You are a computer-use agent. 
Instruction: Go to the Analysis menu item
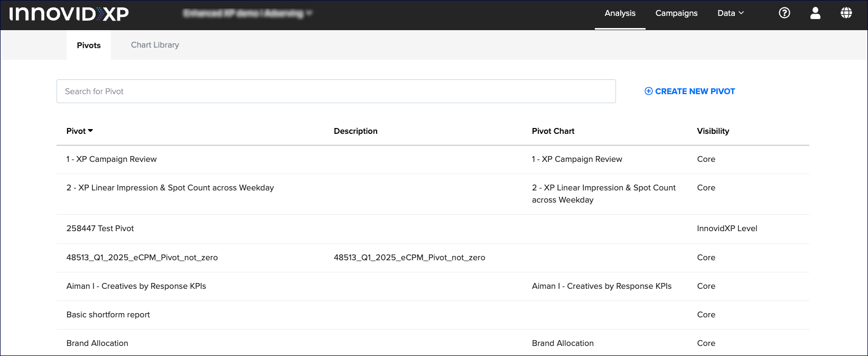[x=620, y=13]
